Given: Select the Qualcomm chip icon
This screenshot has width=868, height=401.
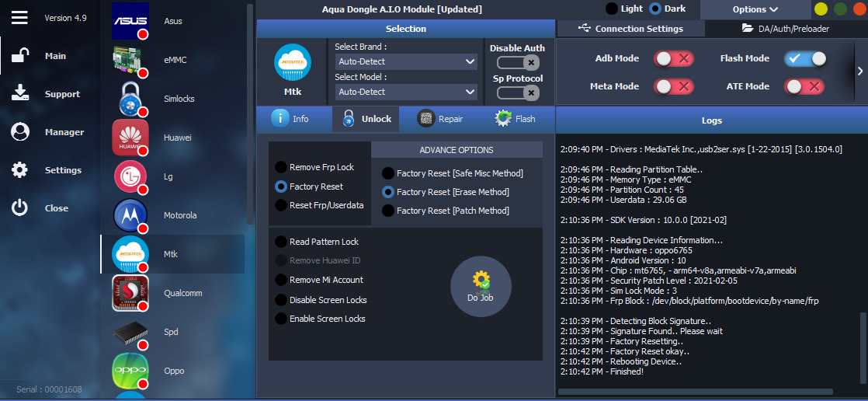Looking at the screenshot, I should click(130, 293).
